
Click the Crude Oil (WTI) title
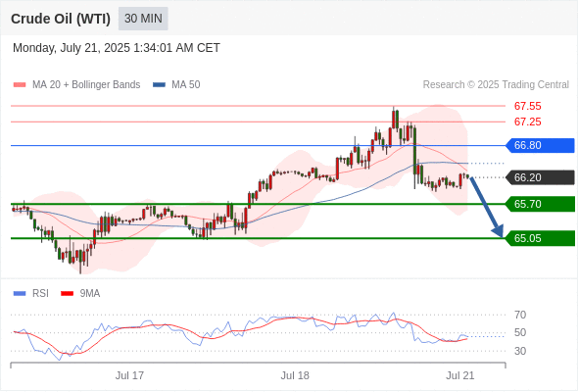coord(61,19)
